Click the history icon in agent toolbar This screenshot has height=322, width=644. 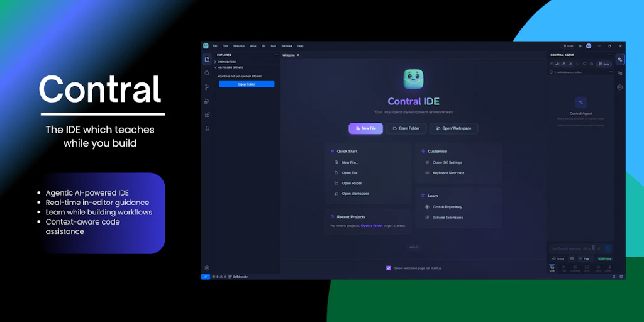pyautogui.click(x=552, y=64)
